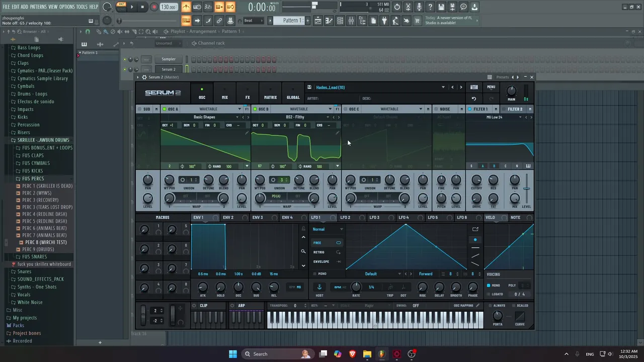Open the mixer view icon in the toolbar
Viewport: 644px width, 362px height.
point(351,21)
